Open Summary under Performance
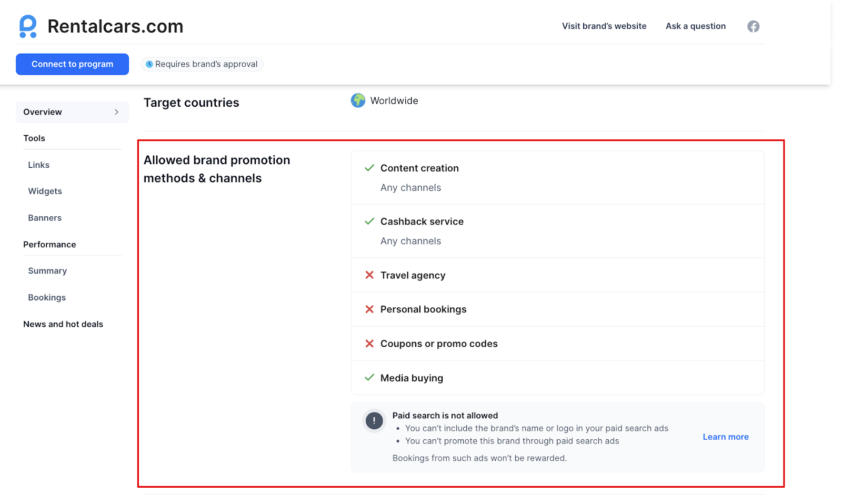The image size is (842, 504). point(47,271)
